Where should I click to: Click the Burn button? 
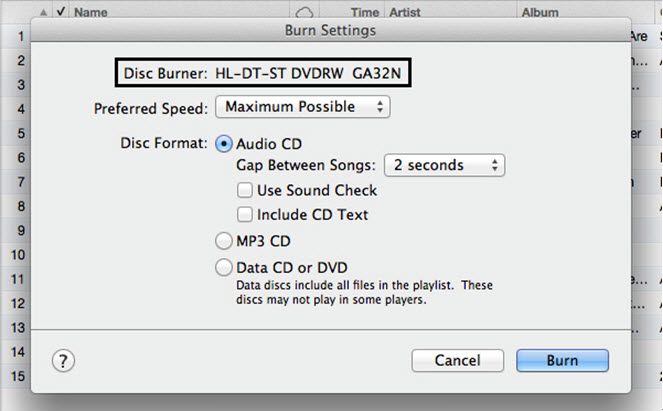tap(561, 360)
